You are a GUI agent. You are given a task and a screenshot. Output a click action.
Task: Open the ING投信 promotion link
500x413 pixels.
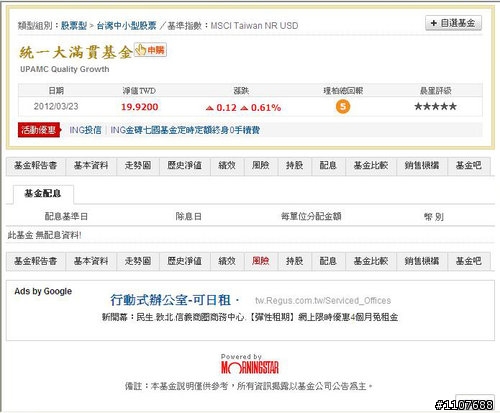tap(85, 130)
